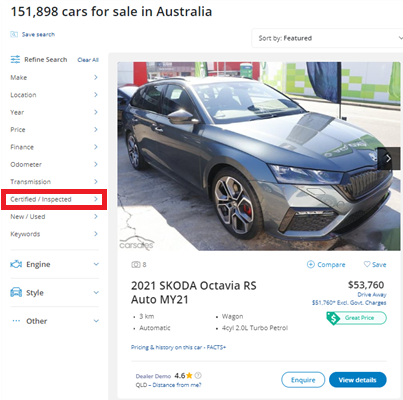
Task: Expand the Engine filter section
Action: click(55, 264)
